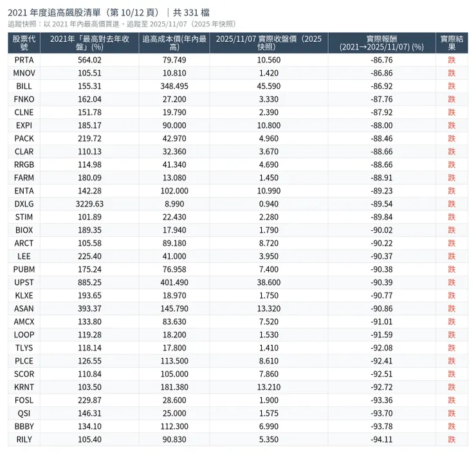This screenshot has width=476, height=454.
Task: Select the FNKO ticker cell
Action: (x=24, y=99)
